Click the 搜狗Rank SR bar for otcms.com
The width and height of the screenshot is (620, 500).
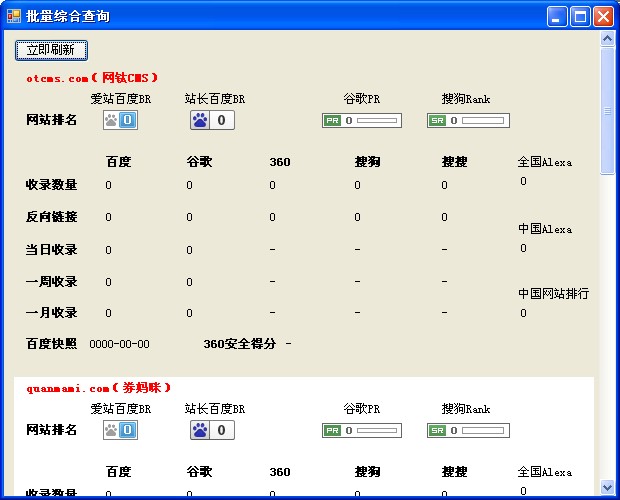468,121
